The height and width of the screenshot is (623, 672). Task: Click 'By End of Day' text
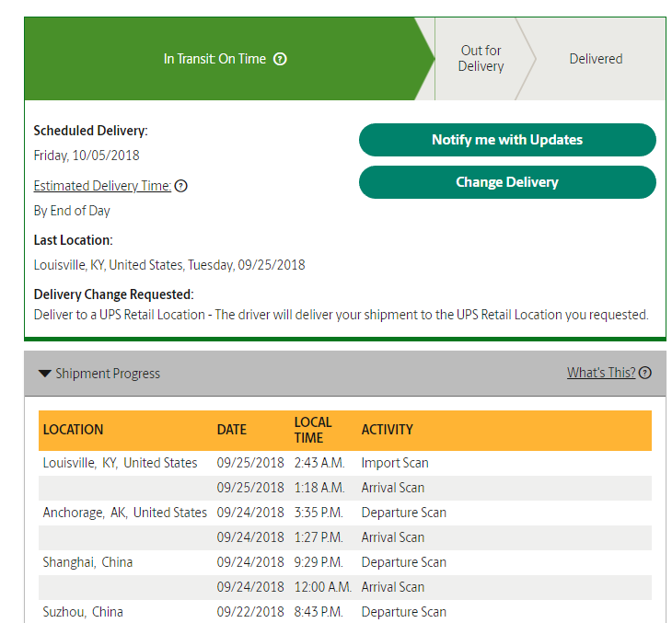[x=72, y=211]
